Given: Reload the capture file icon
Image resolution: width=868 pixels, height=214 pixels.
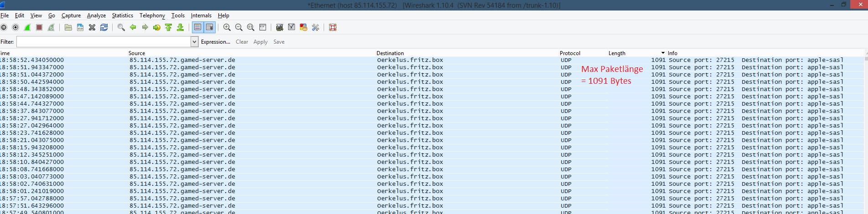Looking at the screenshot, I should click(x=104, y=27).
